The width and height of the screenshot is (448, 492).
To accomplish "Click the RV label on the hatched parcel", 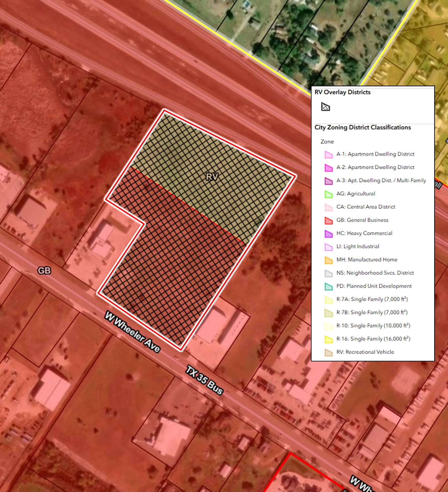I will tap(212, 177).
